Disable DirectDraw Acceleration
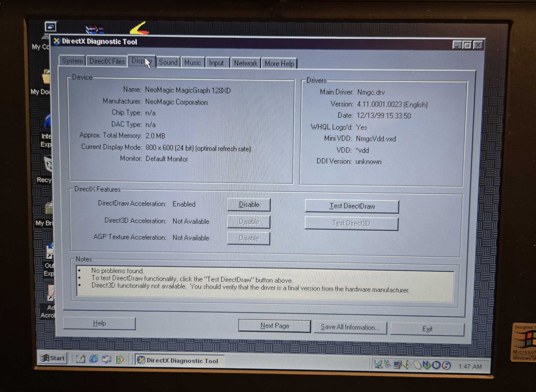Screen dimensions: 536x392 pyautogui.click(x=249, y=205)
